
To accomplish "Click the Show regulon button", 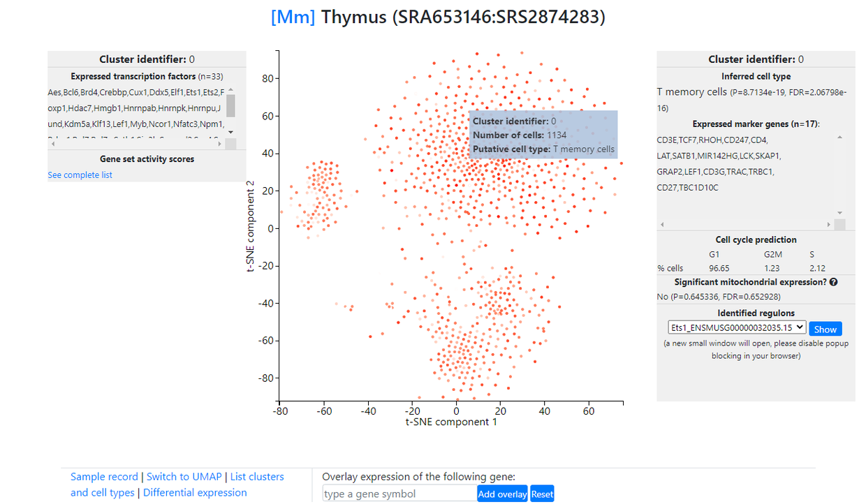I will [825, 329].
